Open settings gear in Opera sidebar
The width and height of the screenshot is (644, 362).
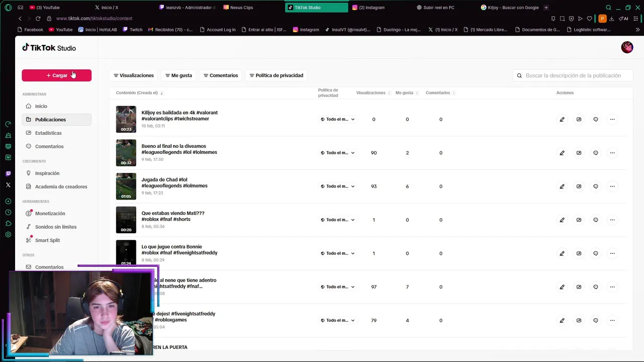click(8, 235)
